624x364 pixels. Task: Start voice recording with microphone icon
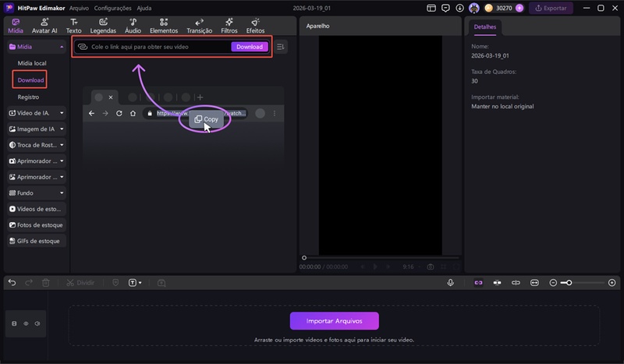click(x=451, y=283)
